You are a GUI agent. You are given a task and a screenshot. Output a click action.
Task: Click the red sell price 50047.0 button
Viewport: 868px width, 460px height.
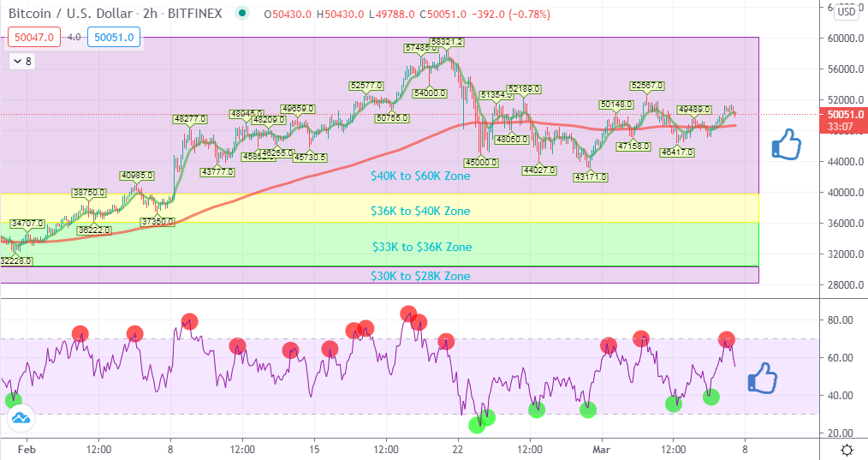point(33,37)
